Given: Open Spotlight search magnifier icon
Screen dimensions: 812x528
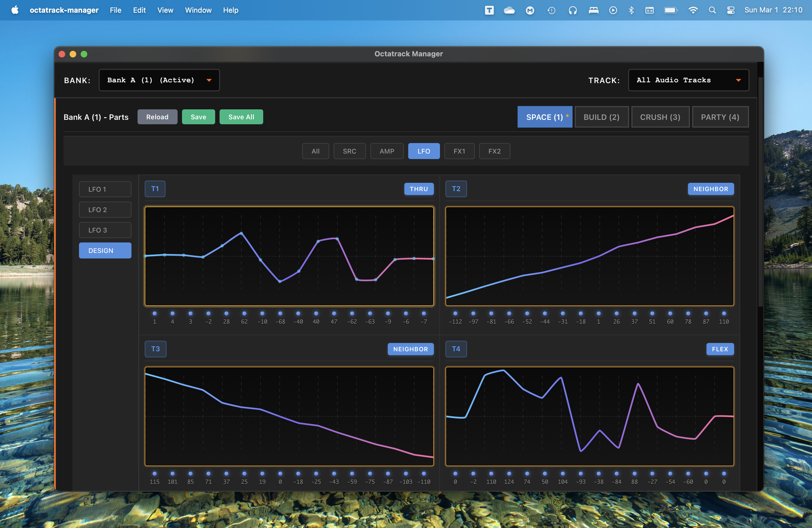Looking at the screenshot, I should (712, 10).
